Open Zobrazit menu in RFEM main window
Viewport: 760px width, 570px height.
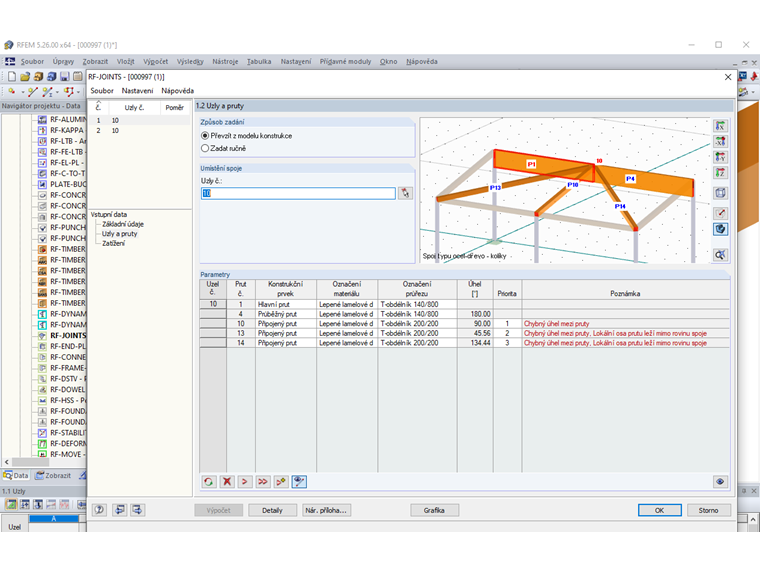[x=95, y=62]
